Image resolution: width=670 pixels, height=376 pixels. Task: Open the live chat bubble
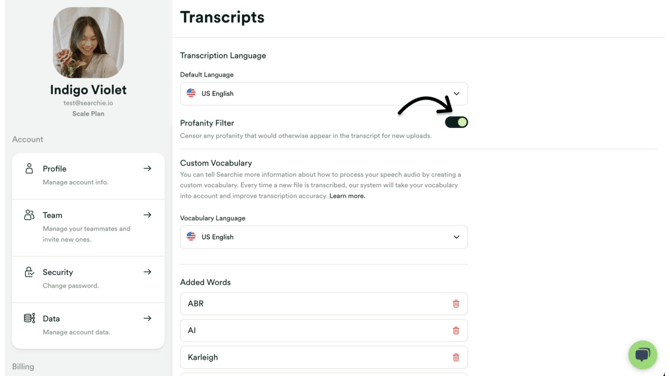coord(643,355)
